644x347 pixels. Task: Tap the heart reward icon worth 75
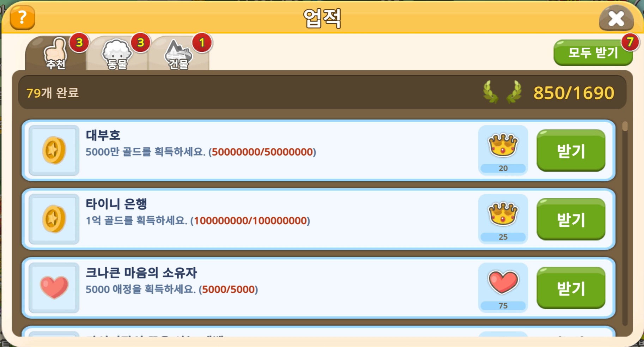503,282
